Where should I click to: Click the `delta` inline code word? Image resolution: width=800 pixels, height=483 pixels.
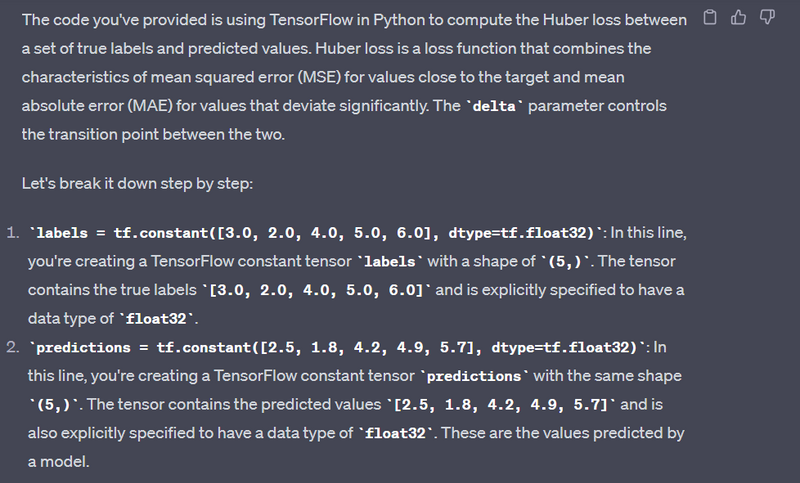tap(494, 106)
